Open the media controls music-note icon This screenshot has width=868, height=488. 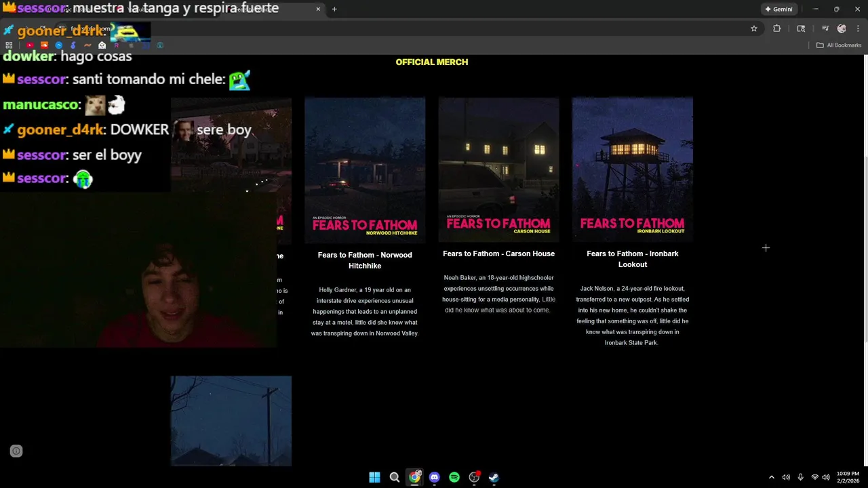click(x=825, y=28)
